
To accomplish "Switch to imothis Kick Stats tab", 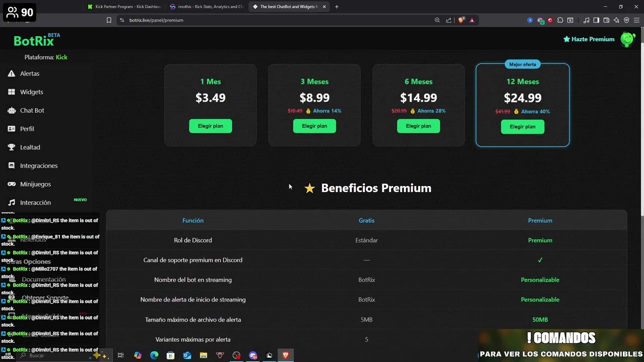I will (x=207, y=7).
